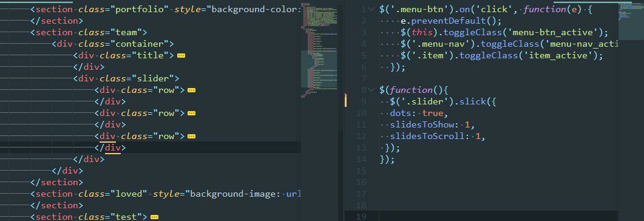Click the red 'this' keyword
This screenshot has height=221, width=644.
pyautogui.click(x=422, y=32)
